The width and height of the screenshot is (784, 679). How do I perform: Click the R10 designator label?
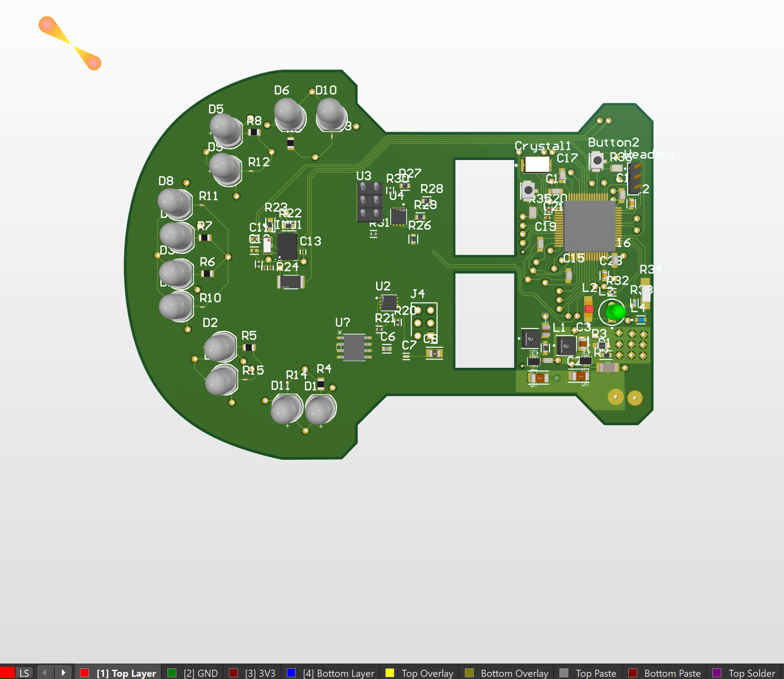pos(210,298)
